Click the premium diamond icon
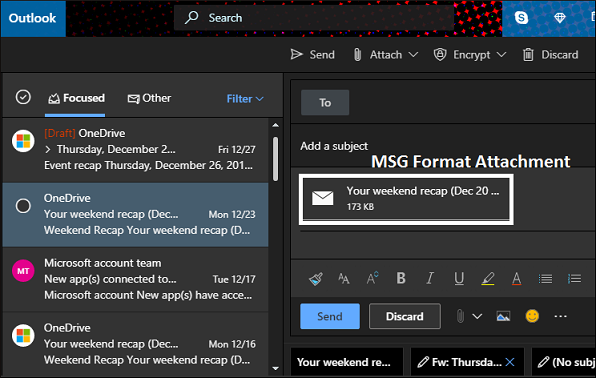Screen dimensions: 596x378 (560, 18)
